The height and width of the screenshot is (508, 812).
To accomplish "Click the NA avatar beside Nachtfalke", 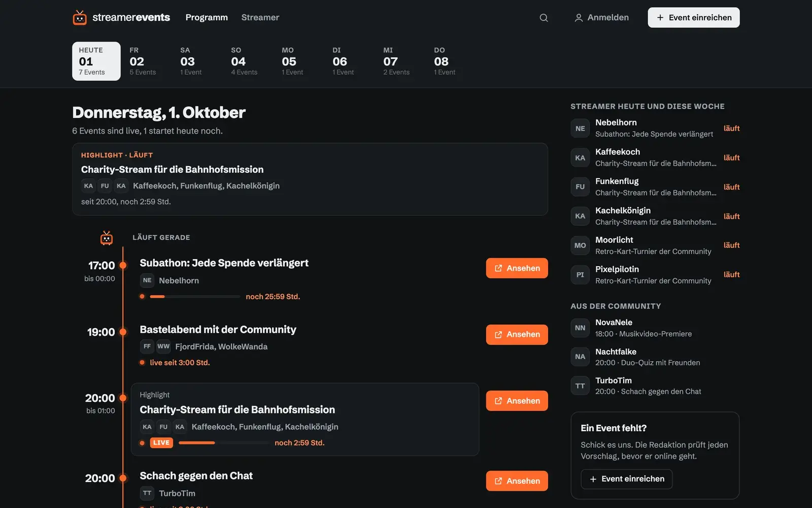I will point(580,357).
